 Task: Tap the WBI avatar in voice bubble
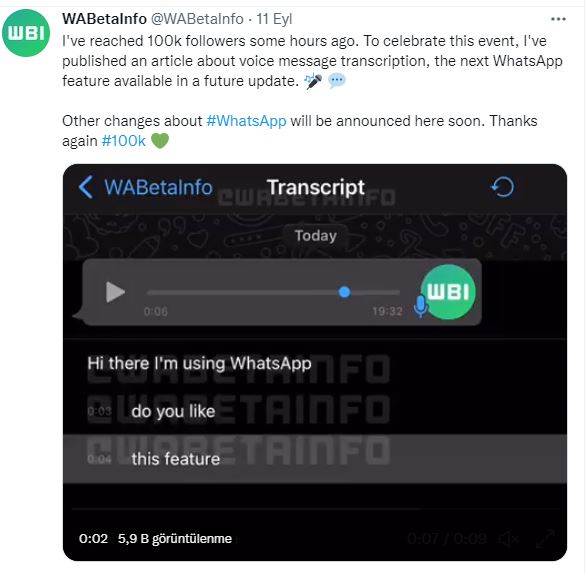coord(448,291)
